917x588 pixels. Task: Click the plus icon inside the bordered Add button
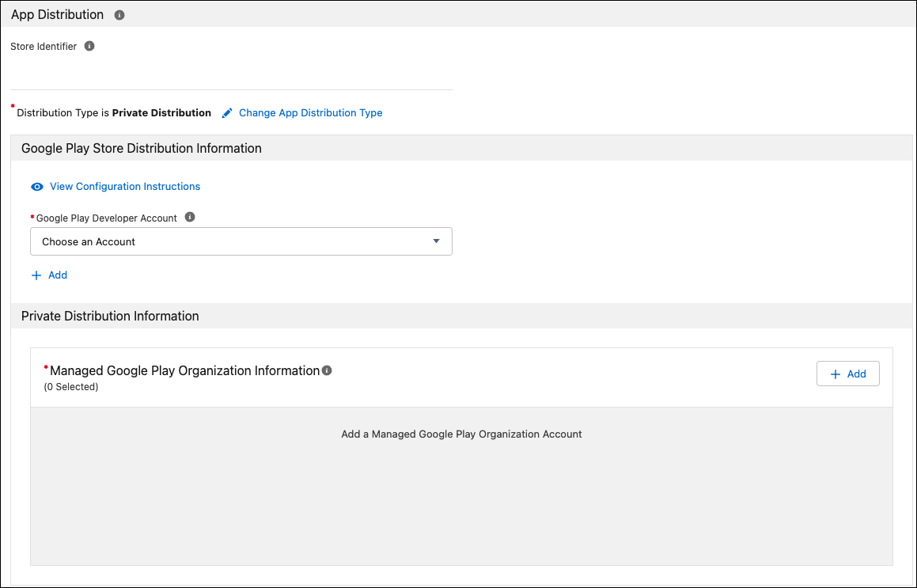click(836, 373)
